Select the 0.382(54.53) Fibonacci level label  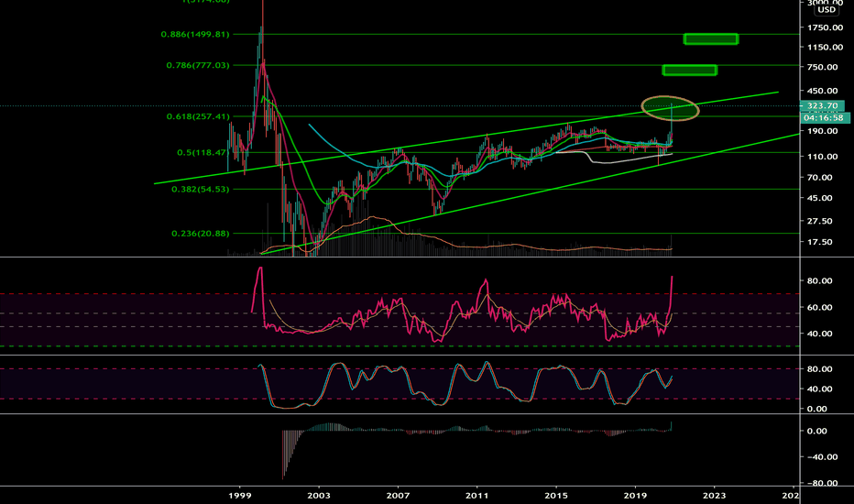click(201, 189)
